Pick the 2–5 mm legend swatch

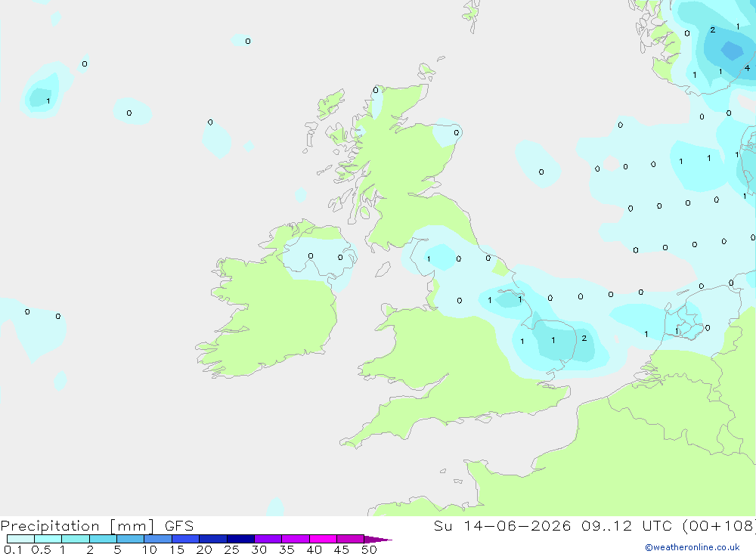(x=103, y=539)
